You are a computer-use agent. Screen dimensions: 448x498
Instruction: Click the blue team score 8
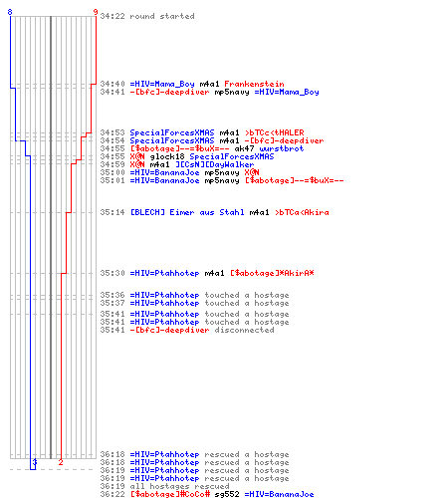[10, 12]
